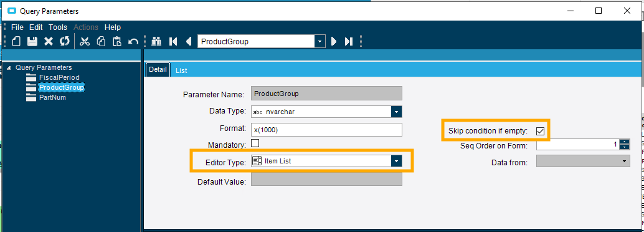644x232 pixels.
Task: Click the Undo arrow icon
Action: (x=133, y=42)
